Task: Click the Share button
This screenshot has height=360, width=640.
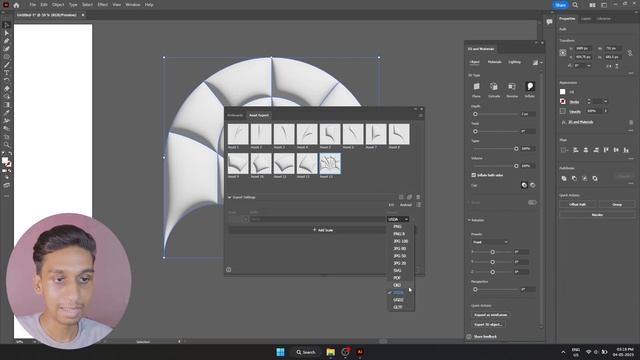Action: click(560, 5)
